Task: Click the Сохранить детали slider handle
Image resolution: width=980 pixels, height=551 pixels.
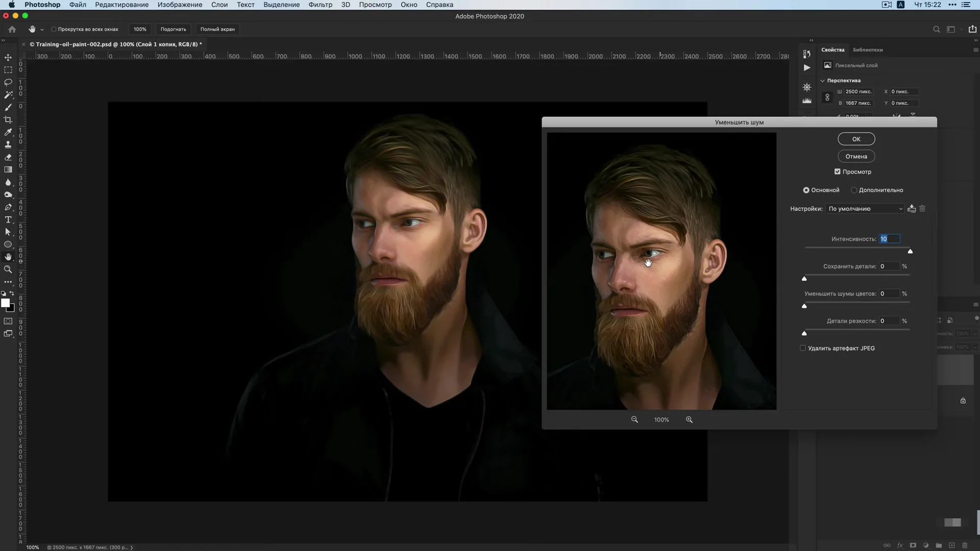Action: [x=804, y=279]
